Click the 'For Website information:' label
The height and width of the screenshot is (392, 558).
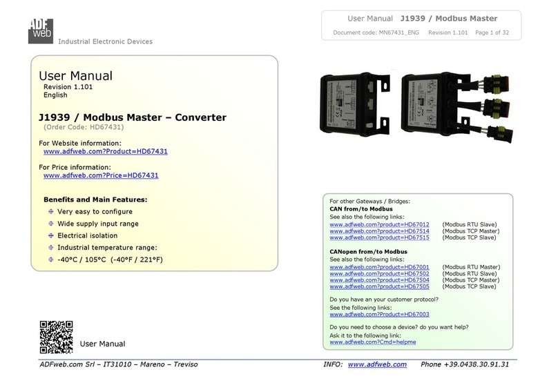click(80, 144)
